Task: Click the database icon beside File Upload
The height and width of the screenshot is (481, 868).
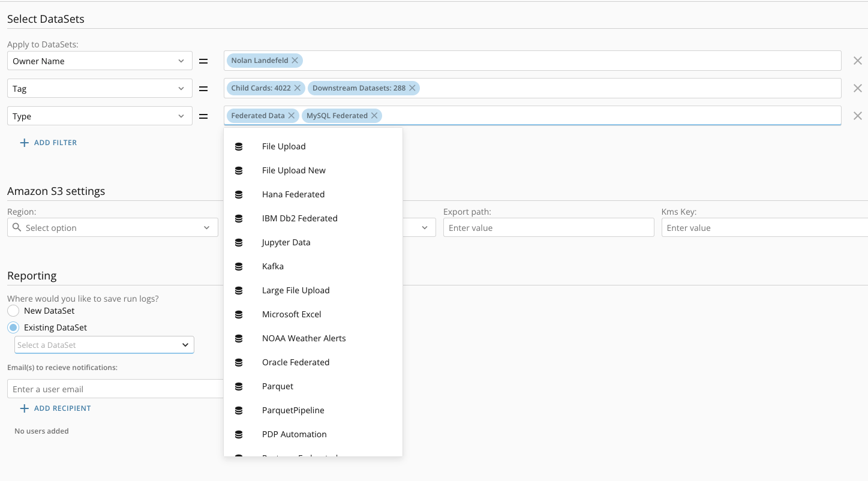Action: pyautogui.click(x=239, y=146)
